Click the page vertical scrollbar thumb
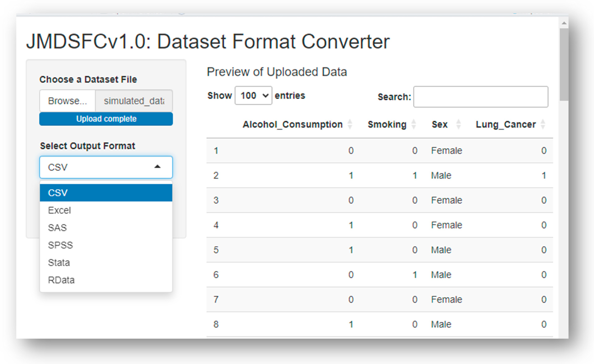Image resolution: width=594 pixels, height=364 pixels. click(x=564, y=65)
